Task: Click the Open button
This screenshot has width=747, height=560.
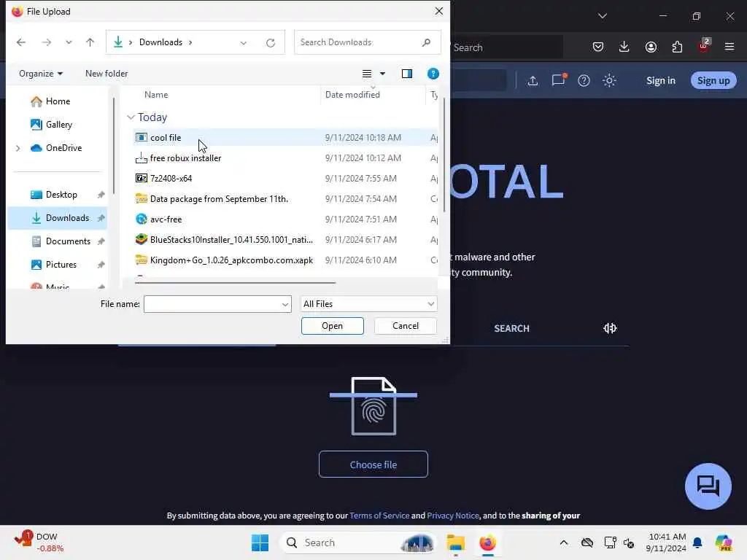Action: coord(332,326)
